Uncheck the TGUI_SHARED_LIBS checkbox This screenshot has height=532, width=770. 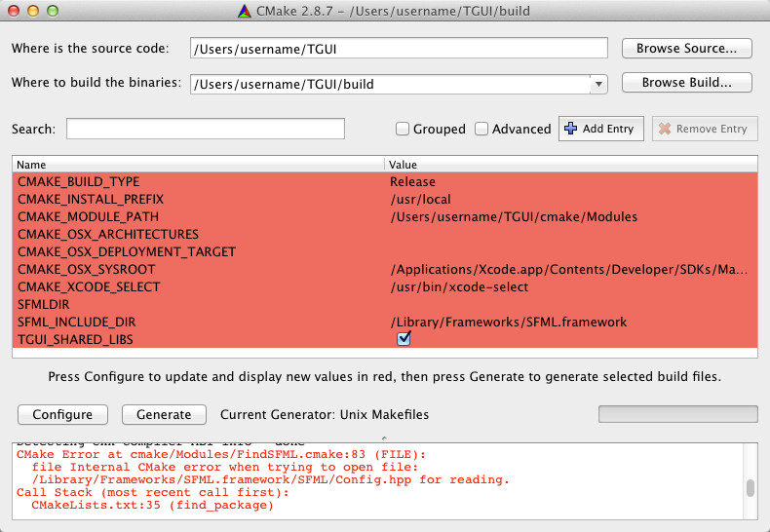pos(404,339)
